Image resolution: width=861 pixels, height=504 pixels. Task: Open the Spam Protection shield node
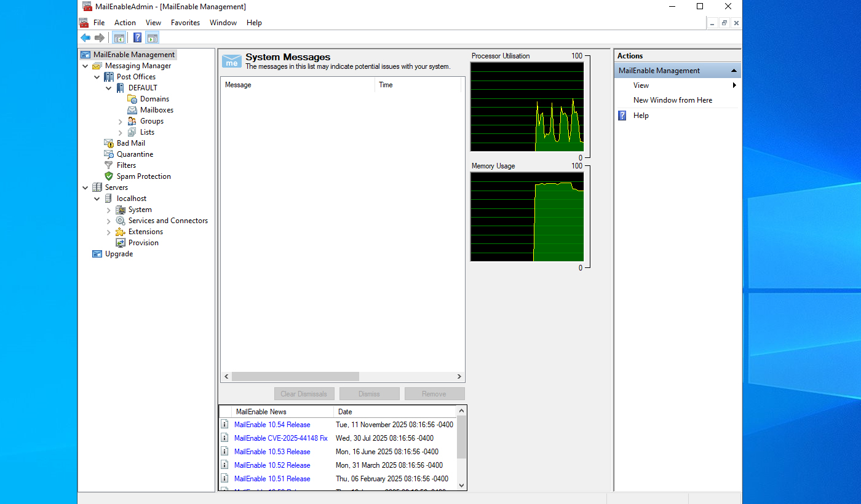tap(109, 176)
